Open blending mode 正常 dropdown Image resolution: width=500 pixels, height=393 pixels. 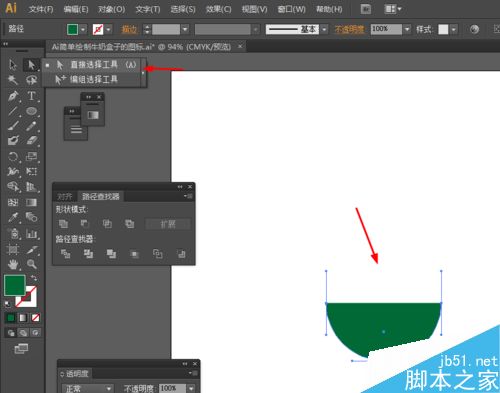(x=88, y=388)
